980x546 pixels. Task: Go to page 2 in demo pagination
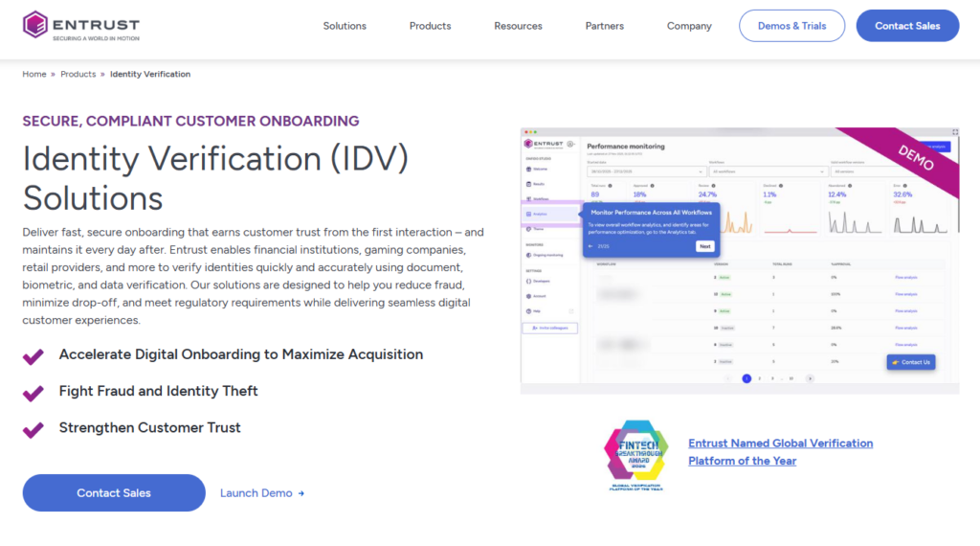pos(759,378)
